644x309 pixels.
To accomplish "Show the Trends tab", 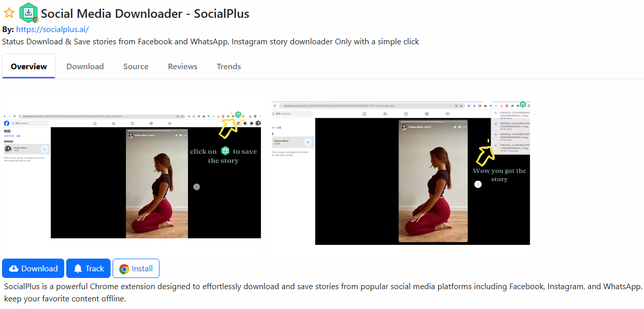I will click(x=229, y=67).
